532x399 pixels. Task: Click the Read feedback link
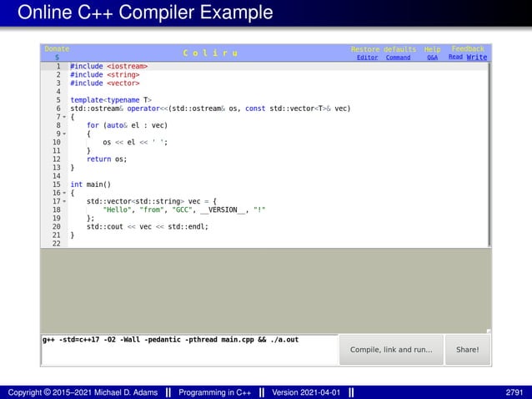click(x=455, y=57)
